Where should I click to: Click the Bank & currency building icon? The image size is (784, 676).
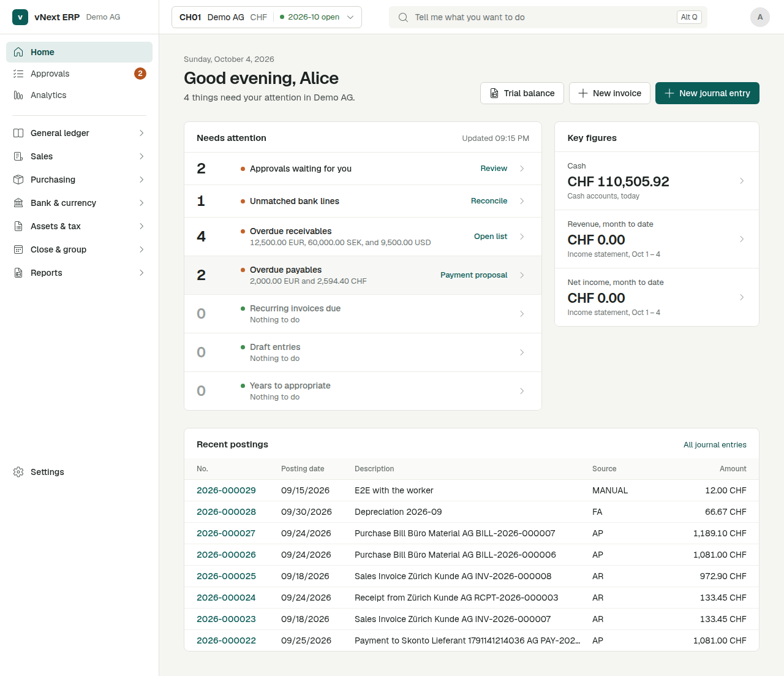pos(18,203)
